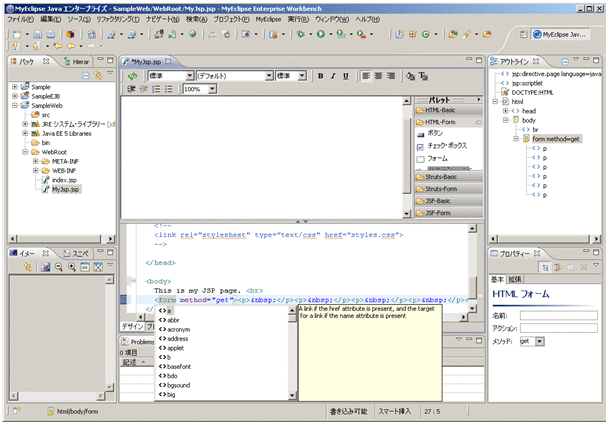Image resolution: width=609 pixels, height=425 pixels.
Task: Select the ボタン palette item
Action: point(436,132)
